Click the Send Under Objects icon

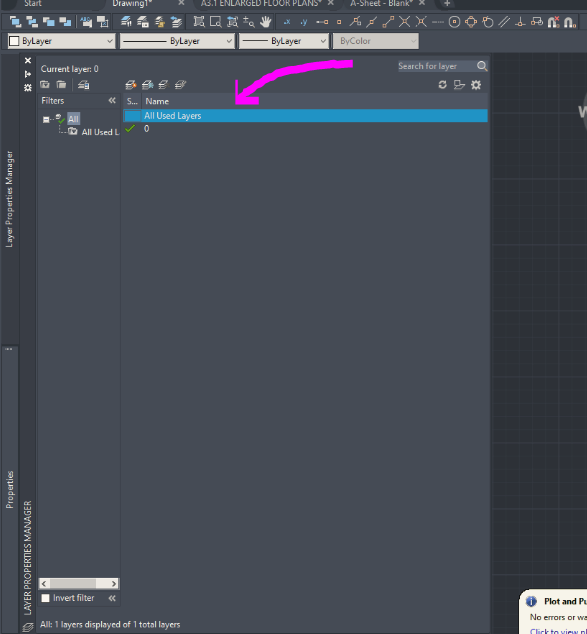point(65,22)
